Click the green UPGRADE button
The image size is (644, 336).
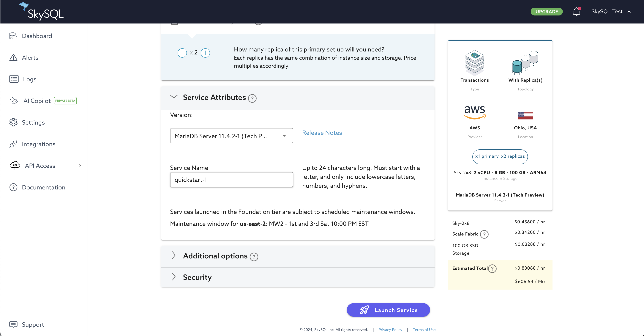547,12
